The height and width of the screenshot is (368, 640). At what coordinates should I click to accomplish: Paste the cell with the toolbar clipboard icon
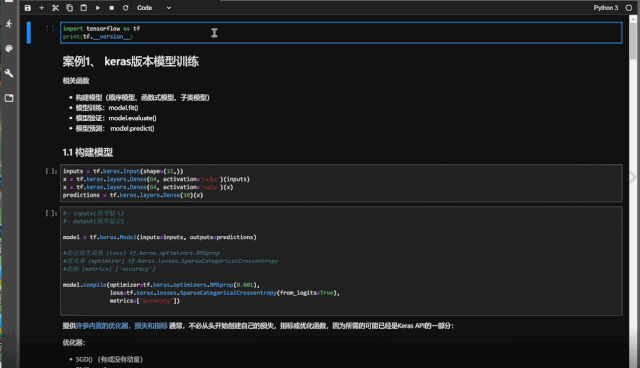pyautogui.click(x=84, y=8)
